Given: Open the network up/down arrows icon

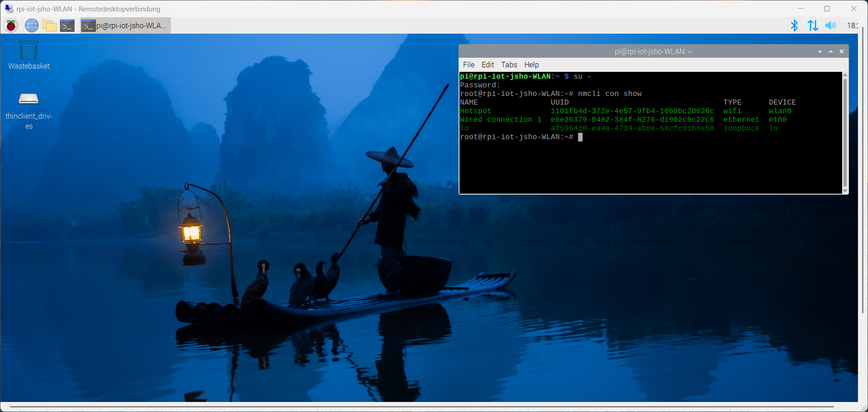Looking at the screenshot, I should [813, 25].
